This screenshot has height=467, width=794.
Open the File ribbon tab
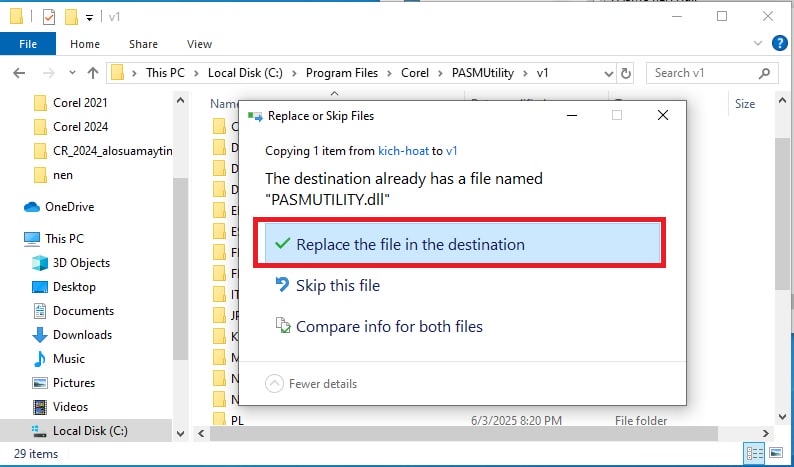28,44
